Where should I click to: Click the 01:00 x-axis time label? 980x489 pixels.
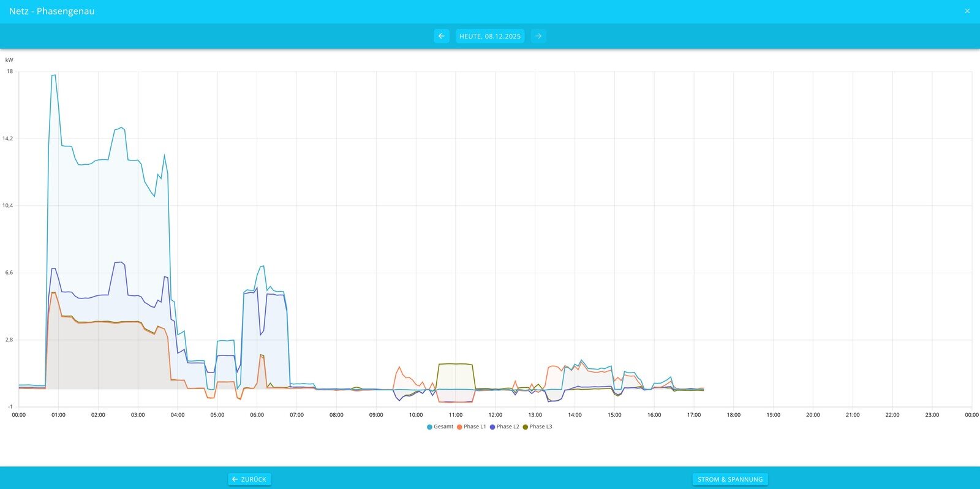[58, 415]
